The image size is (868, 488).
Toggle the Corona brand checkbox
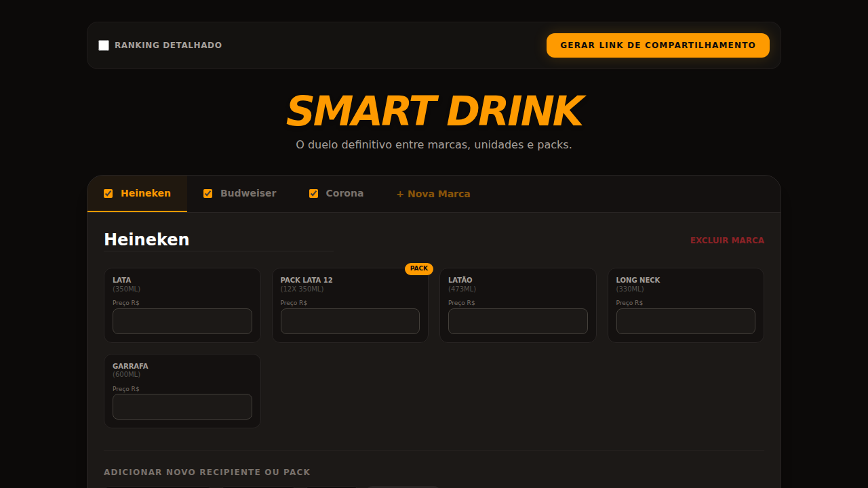(x=313, y=193)
